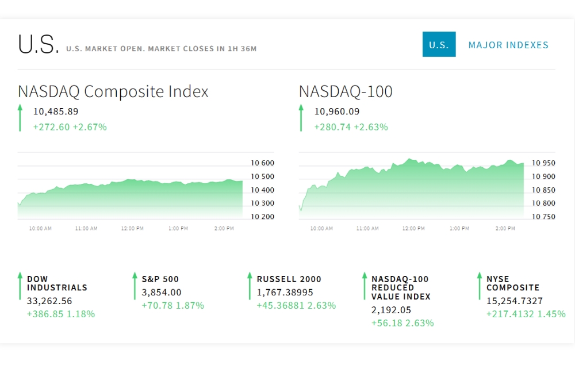Open the S&P 500 index link
The image size is (575, 392).
(x=162, y=279)
